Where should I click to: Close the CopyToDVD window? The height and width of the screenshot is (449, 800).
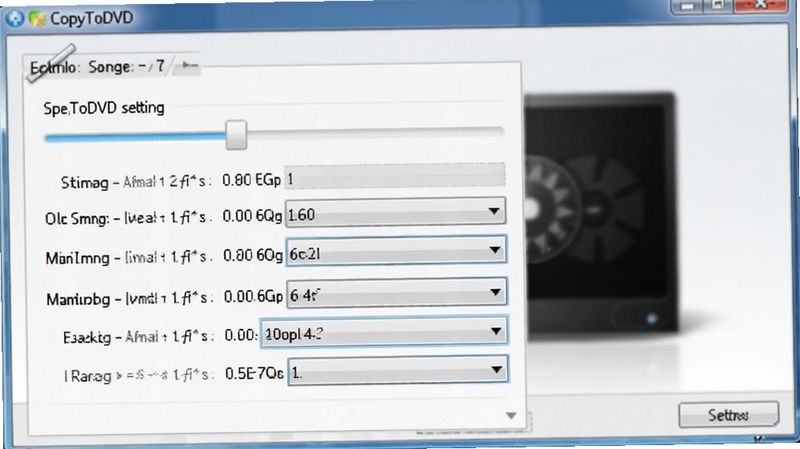(761, 5)
